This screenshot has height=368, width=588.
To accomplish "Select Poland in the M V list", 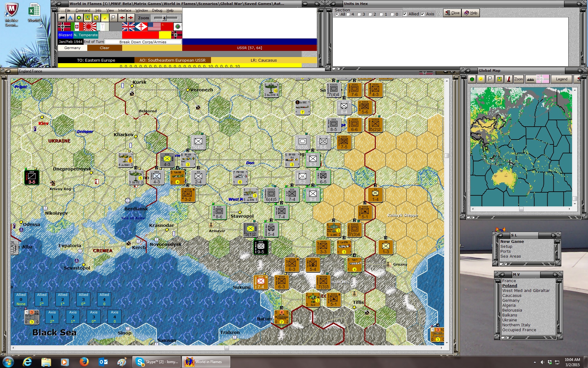I will 510,286.
